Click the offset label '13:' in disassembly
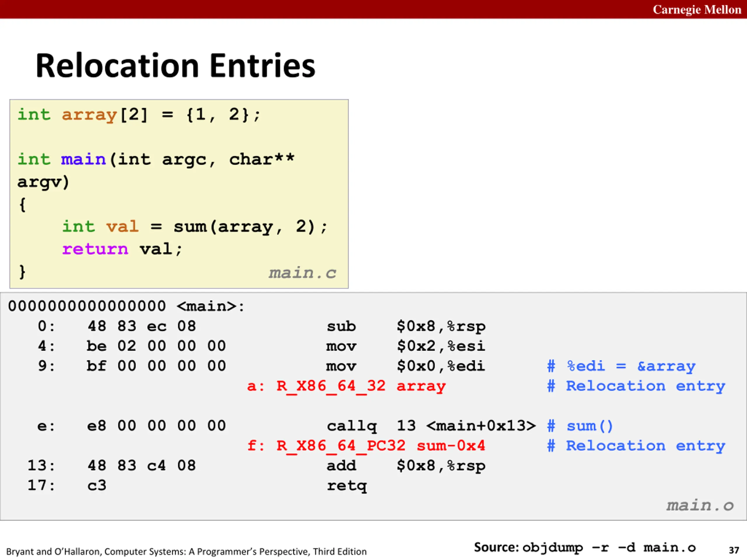The image size is (747, 560). [x=41, y=466]
